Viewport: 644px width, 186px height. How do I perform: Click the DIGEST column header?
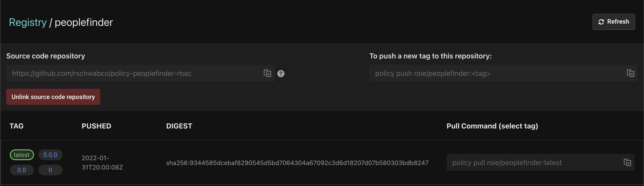pyautogui.click(x=179, y=126)
